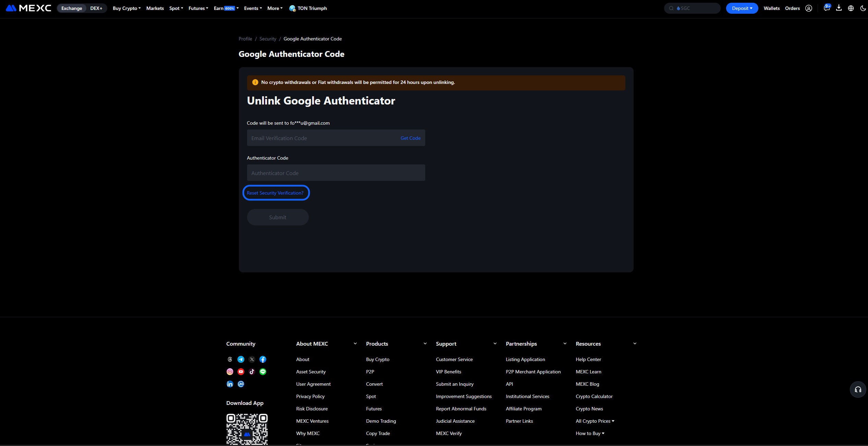The width and height of the screenshot is (868, 446).
Task: Click the TON Triumph globe icon
Action: point(292,8)
